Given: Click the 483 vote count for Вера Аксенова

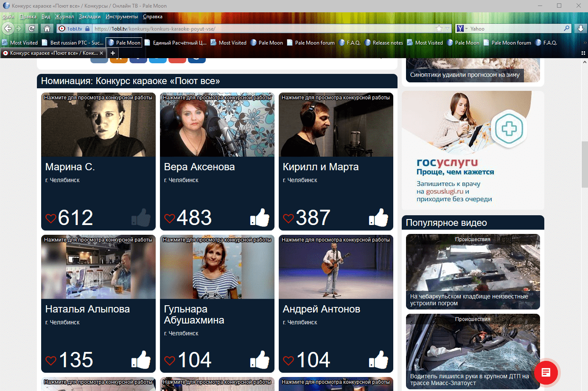Looking at the screenshot, I should (x=194, y=218).
